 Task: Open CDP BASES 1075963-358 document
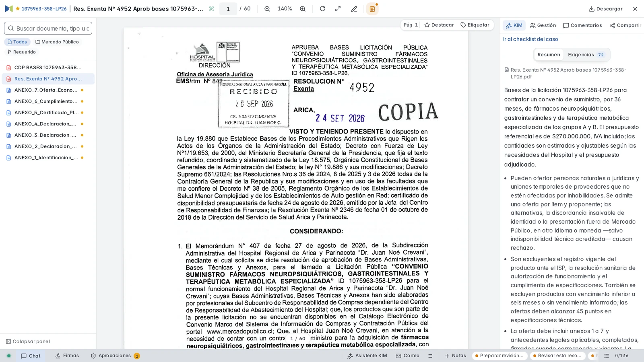48,68
